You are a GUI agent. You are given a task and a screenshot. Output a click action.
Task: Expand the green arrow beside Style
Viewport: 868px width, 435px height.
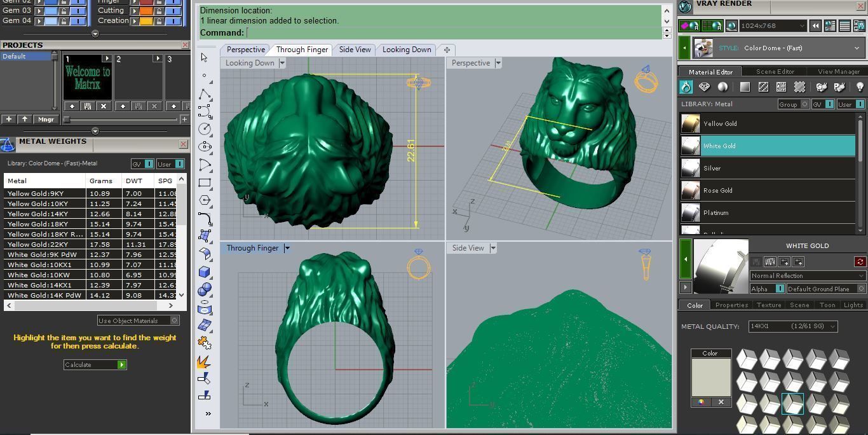pyautogui.click(x=684, y=48)
